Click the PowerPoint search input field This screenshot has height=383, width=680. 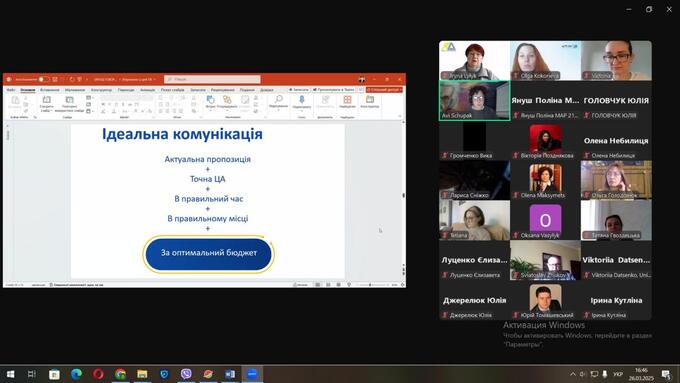(212, 79)
